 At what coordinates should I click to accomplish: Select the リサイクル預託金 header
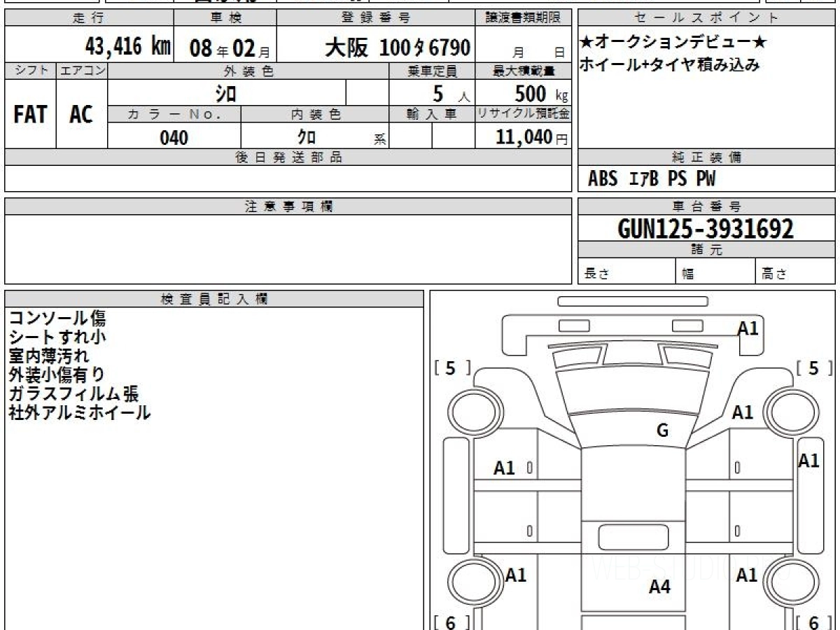(x=524, y=115)
